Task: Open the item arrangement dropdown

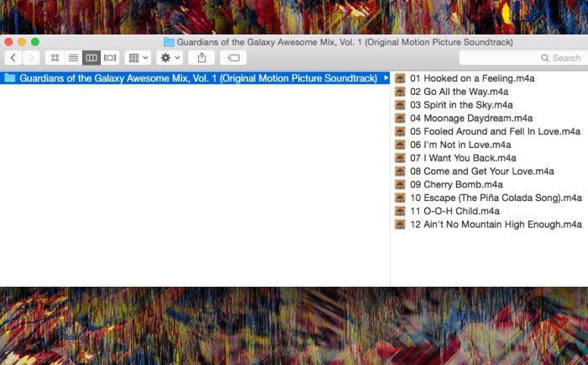Action: coord(138,58)
